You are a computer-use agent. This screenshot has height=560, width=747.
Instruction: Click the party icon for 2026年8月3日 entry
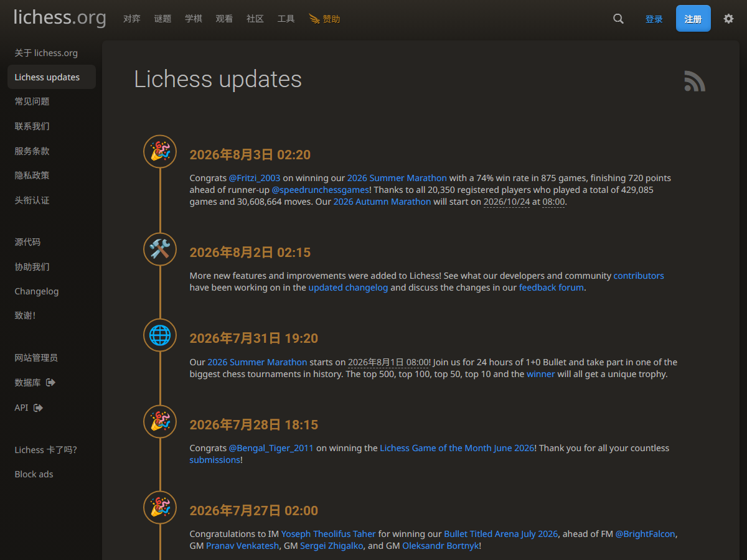pos(160,151)
